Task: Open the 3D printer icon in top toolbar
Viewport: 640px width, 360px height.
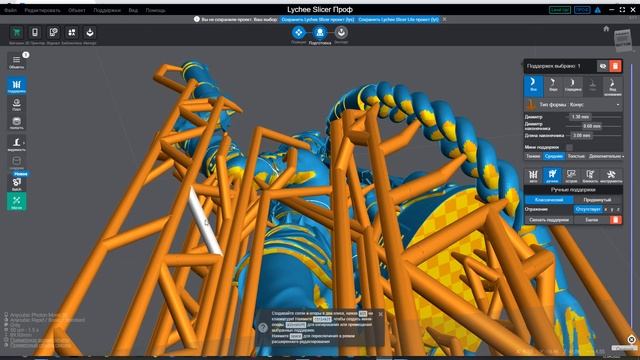Action: coord(35,32)
